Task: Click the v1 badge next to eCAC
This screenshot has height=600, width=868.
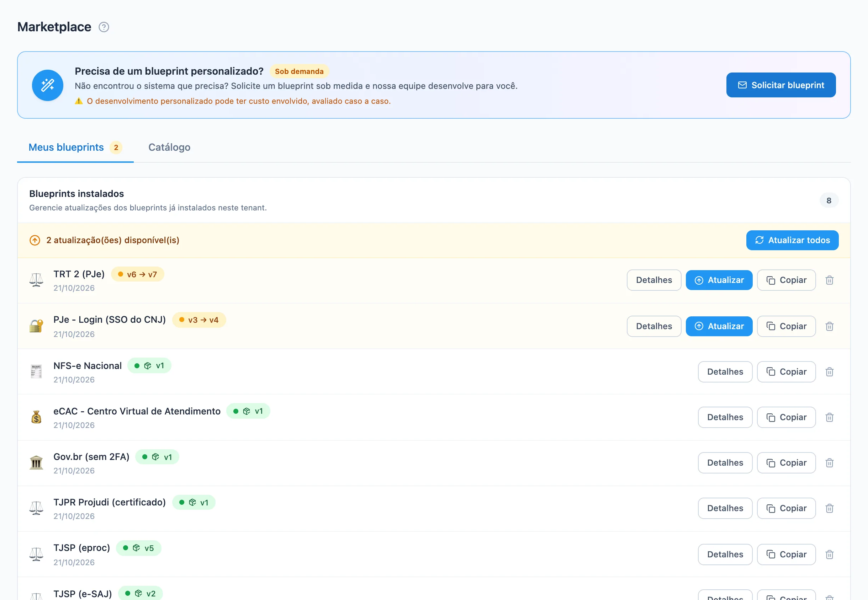Action: click(248, 411)
